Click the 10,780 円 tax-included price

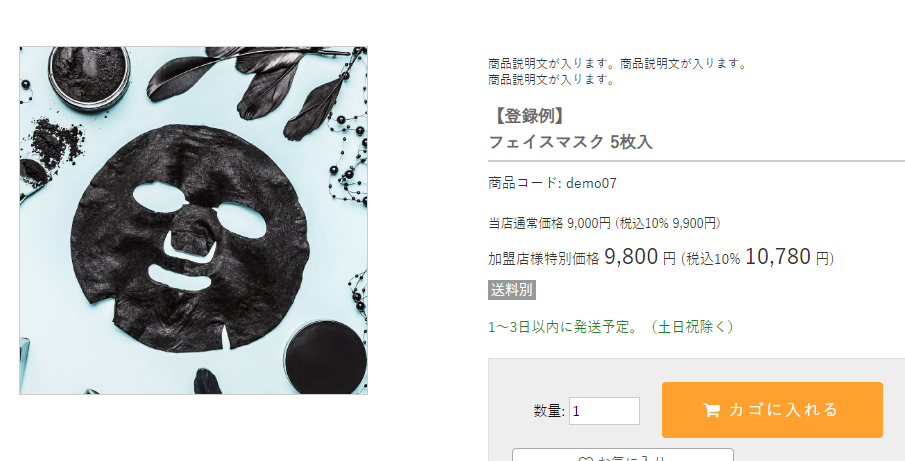click(787, 257)
